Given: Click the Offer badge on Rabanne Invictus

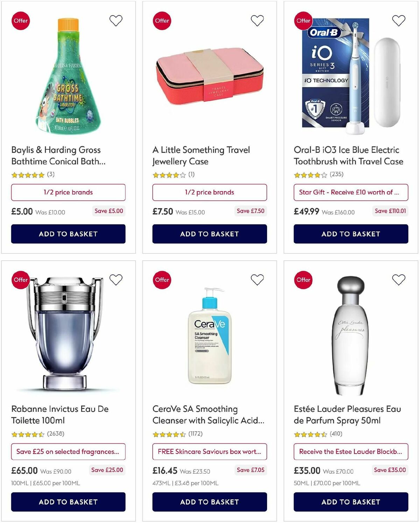Looking at the screenshot, I should (21, 280).
